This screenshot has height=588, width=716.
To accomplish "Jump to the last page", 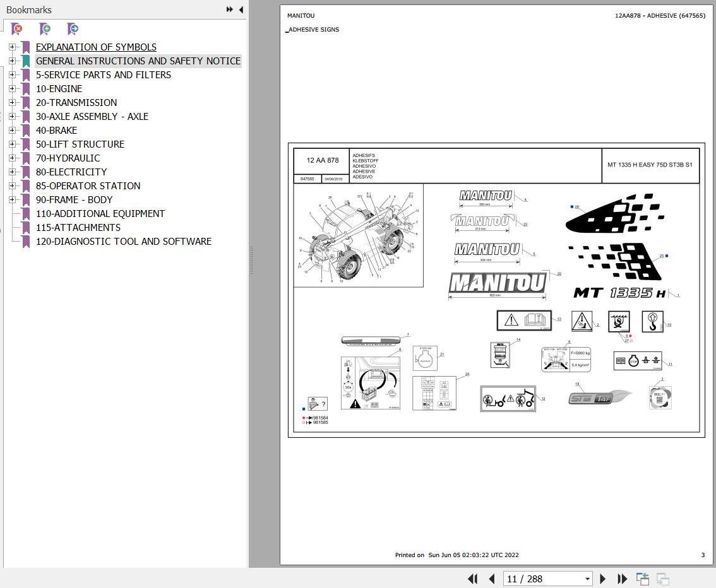I will pyautogui.click(x=623, y=579).
